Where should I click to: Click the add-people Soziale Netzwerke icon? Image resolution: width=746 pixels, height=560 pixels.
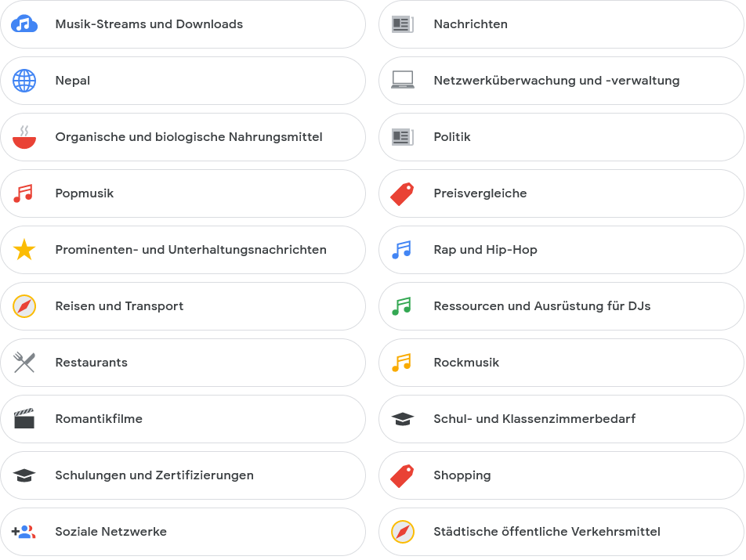pyautogui.click(x=24, y=532)
